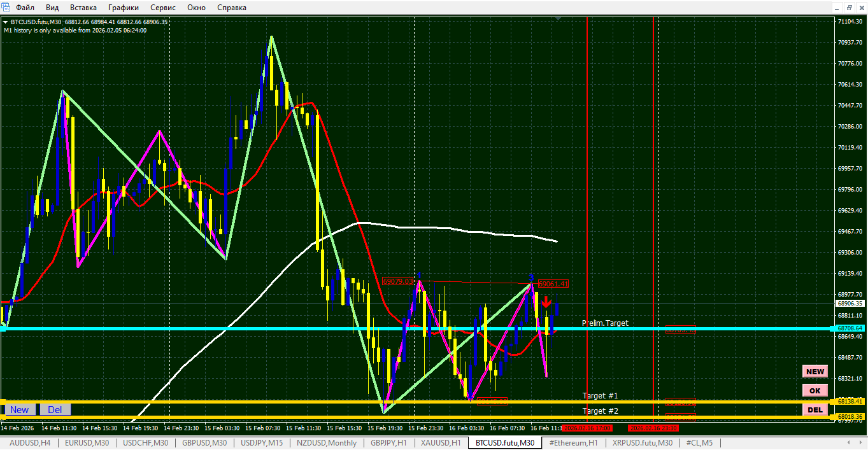868x450 pixels.
Task: Click the 69079.03 red price label
Action: point(398,281)
